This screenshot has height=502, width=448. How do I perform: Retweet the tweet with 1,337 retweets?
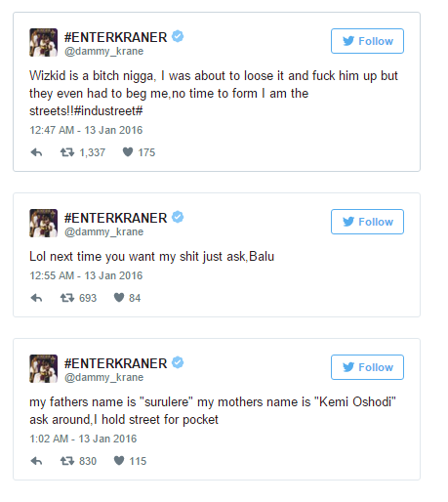(x=67, y=152)
